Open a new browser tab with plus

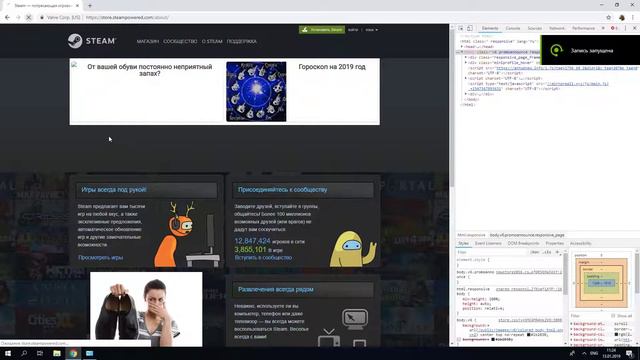click(x=90, y=6)
